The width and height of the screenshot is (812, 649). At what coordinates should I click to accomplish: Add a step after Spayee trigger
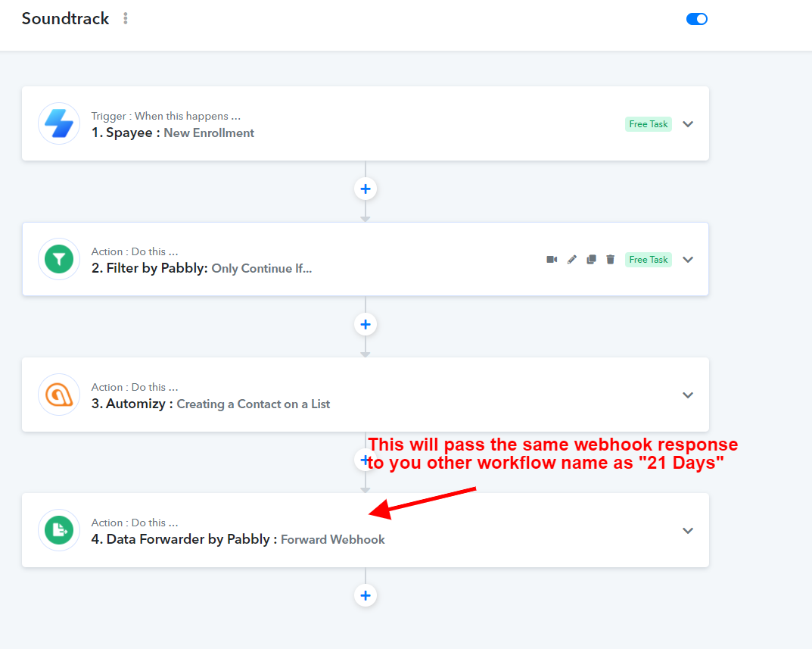366,189
